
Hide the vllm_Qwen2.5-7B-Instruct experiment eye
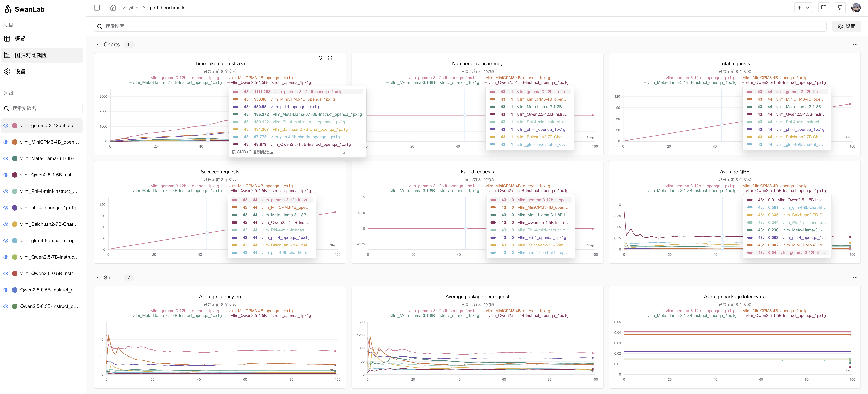(6, 257)
